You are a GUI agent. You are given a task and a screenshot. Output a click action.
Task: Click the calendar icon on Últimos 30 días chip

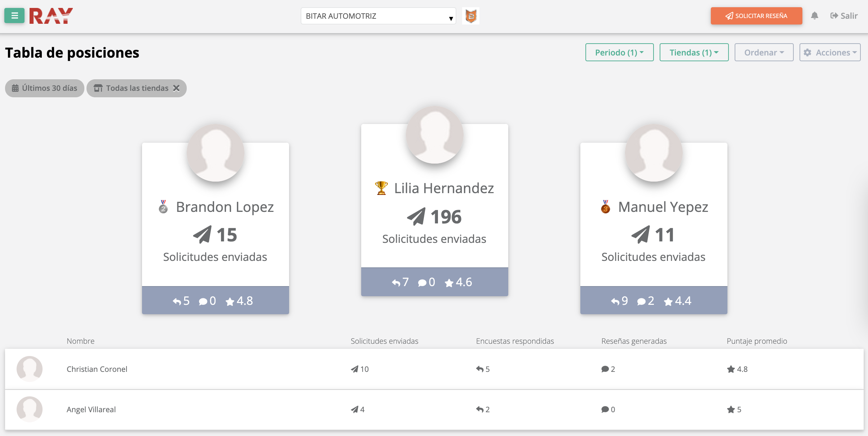15,88
